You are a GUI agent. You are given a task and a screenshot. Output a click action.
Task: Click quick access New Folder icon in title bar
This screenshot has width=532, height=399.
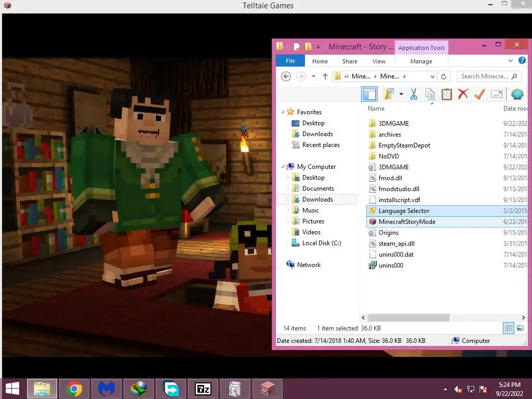[x=308, y=46]
